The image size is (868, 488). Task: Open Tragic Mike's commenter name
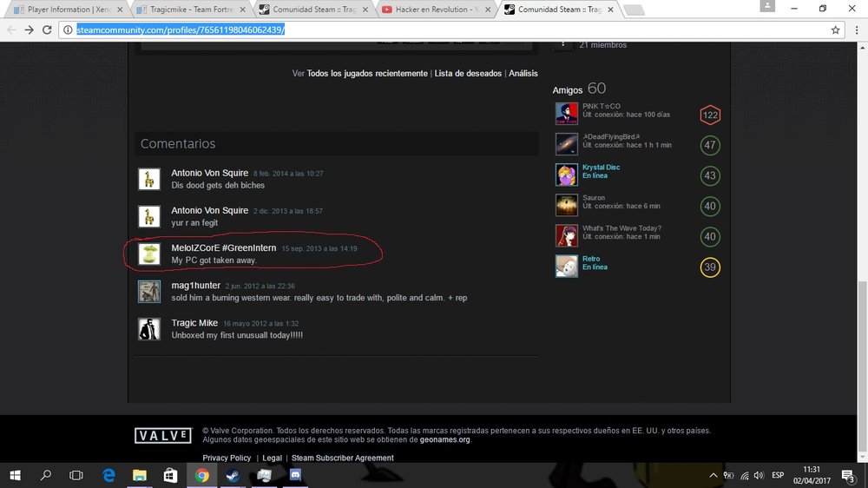[x=194, y=323]
